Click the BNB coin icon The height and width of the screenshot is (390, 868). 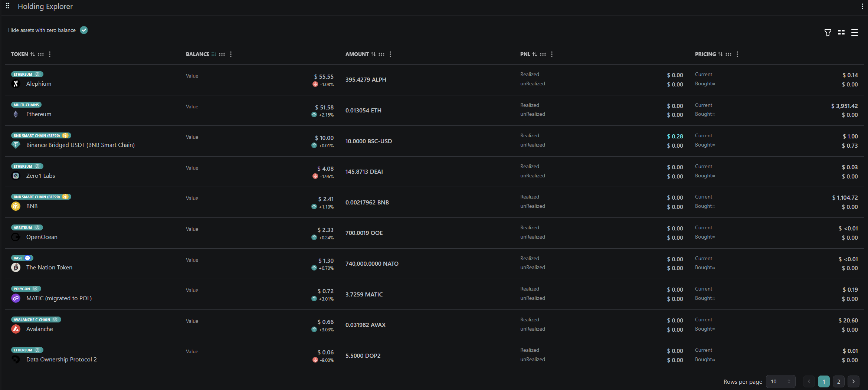(16, 206)
